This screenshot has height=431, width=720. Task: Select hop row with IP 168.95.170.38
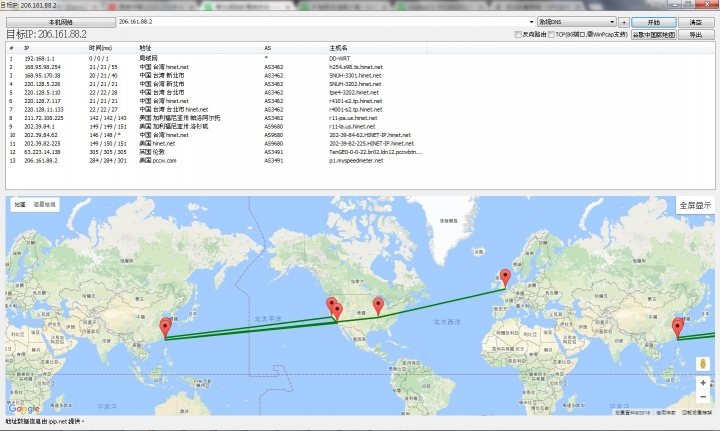tap(216, 76)
